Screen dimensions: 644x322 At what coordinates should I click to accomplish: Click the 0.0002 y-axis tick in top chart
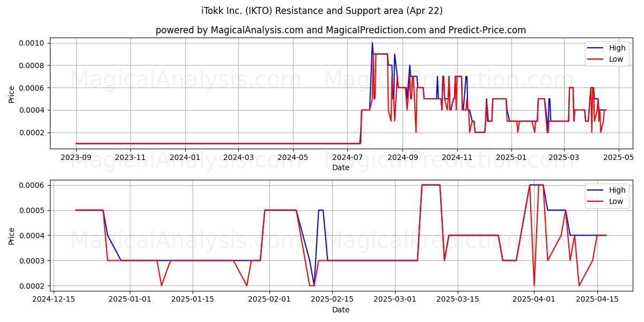(33, 133)
